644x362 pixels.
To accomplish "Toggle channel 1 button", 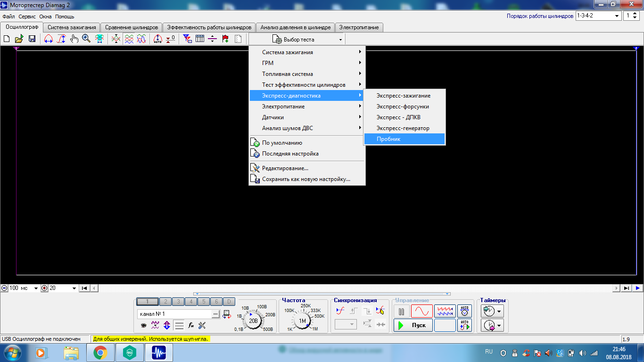I will 147,302.
